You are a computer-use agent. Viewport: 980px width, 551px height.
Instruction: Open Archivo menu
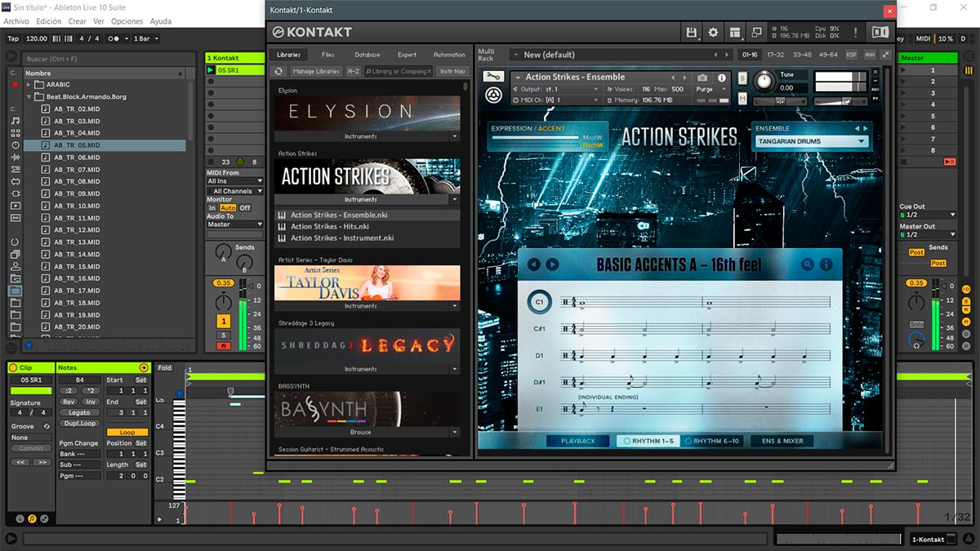pyautogui.click(x=16, y=21)
